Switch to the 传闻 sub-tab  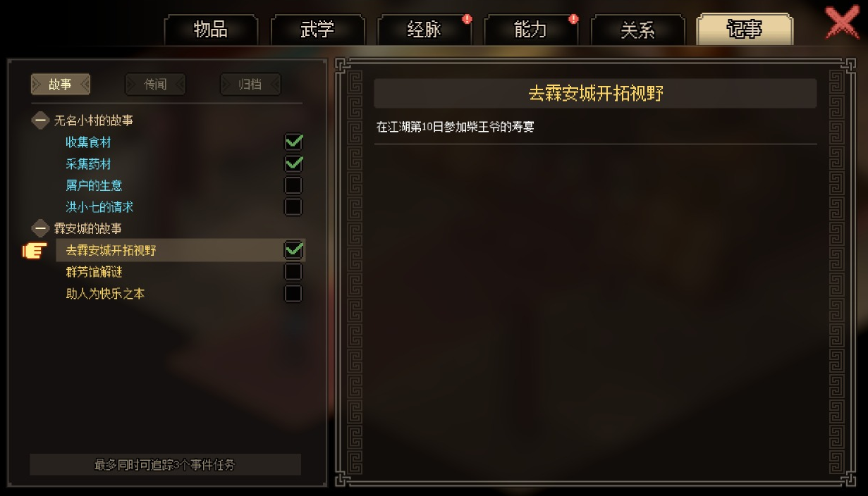point(155,85)
